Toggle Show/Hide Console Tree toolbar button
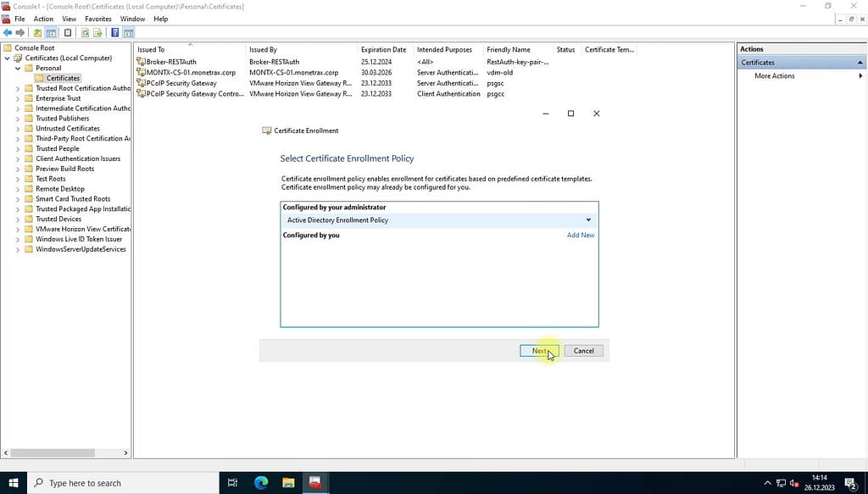 pos(51,33)
